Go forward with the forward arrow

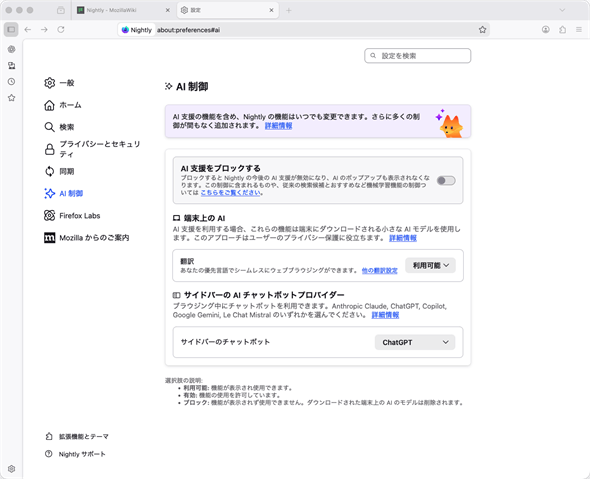pyautogui.click(x=44, y=29)
